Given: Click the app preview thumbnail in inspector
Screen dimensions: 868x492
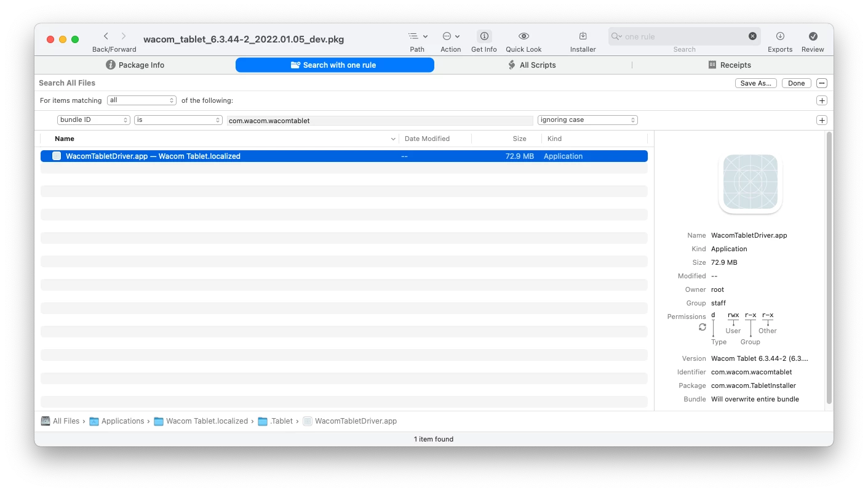Looking at the screenshot, I should pyautogui.click(x=750, y=183).
